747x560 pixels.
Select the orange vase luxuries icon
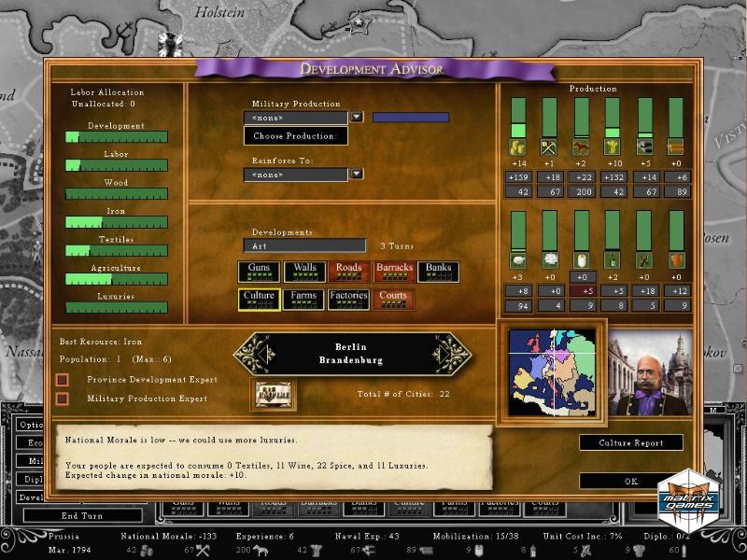tap(676, 260)
